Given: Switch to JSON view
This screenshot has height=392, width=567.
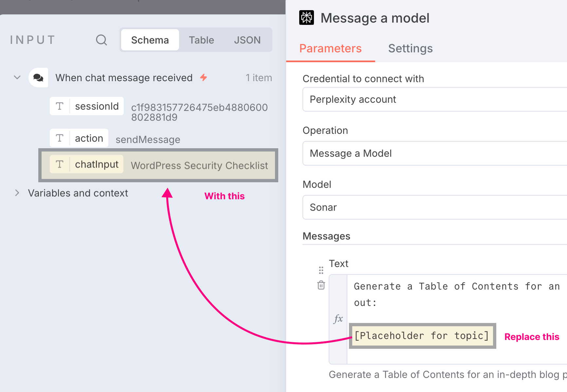Looking at the screenshot, I should [x=247, y=40].
